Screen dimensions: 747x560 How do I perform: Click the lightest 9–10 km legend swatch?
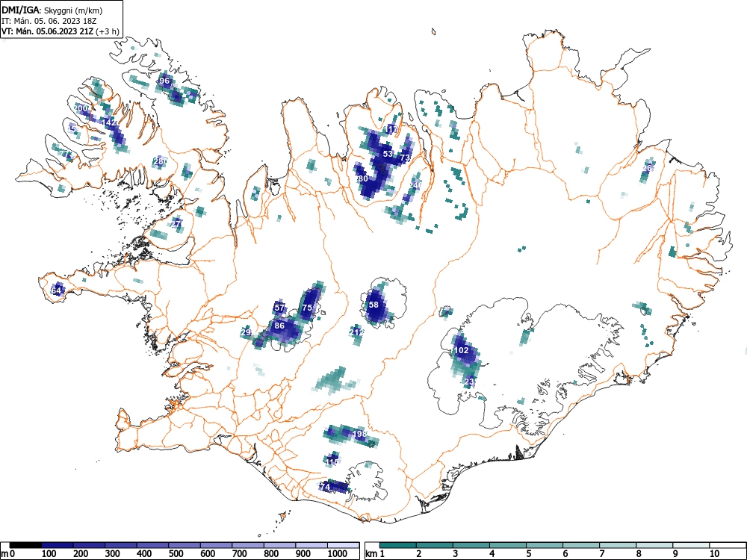point(691,545)
